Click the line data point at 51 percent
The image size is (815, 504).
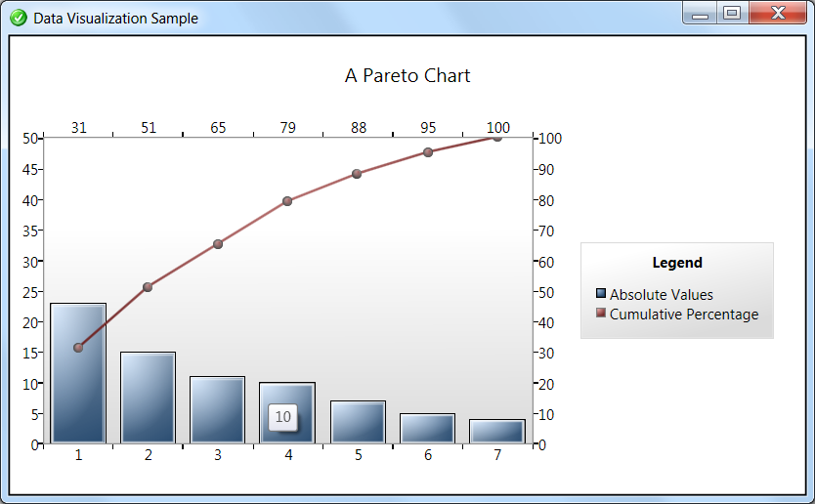pos(148,287)
